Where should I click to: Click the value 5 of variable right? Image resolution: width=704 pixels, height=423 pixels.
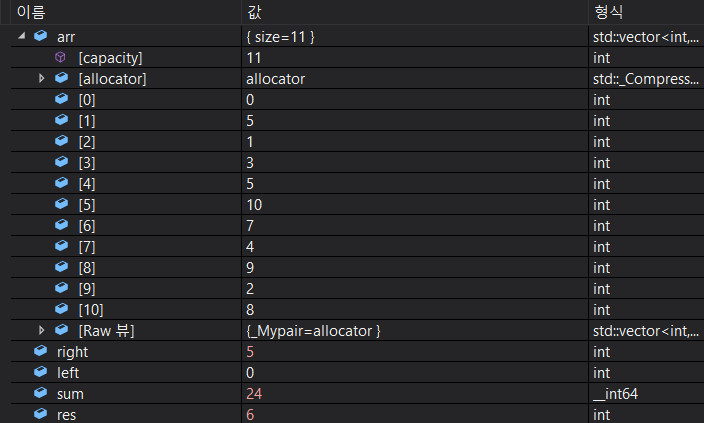(249, 352)
